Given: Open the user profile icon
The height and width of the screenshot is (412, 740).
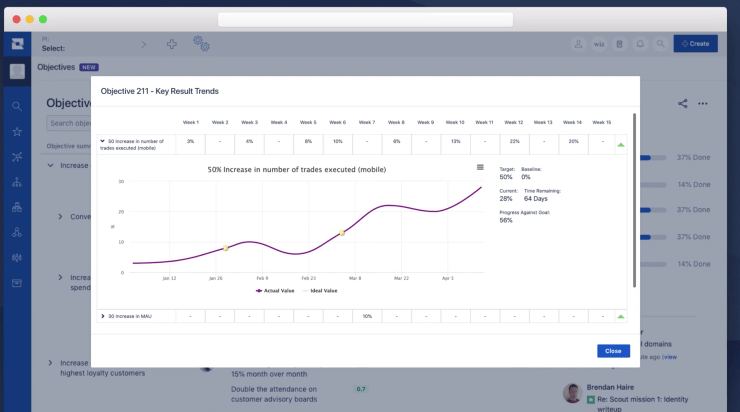Looking at the screenshot, I should [578, 44].
